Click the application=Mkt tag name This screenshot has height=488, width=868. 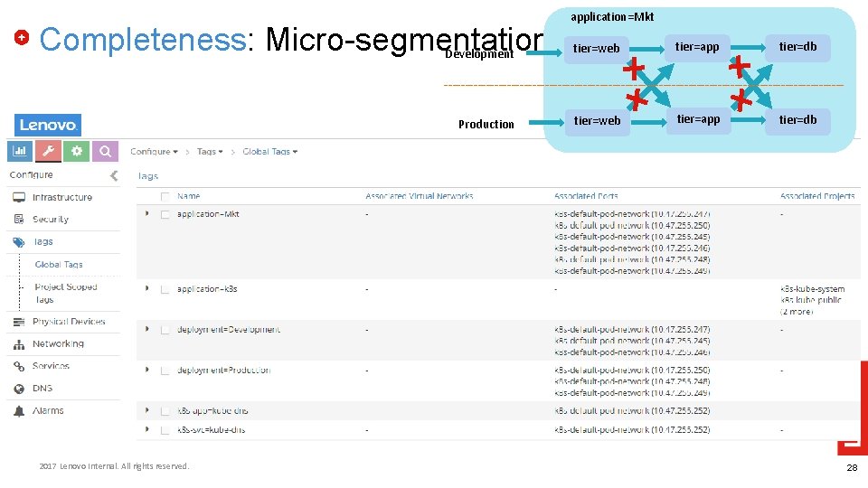pyautogui.click(x=208, y=214)
